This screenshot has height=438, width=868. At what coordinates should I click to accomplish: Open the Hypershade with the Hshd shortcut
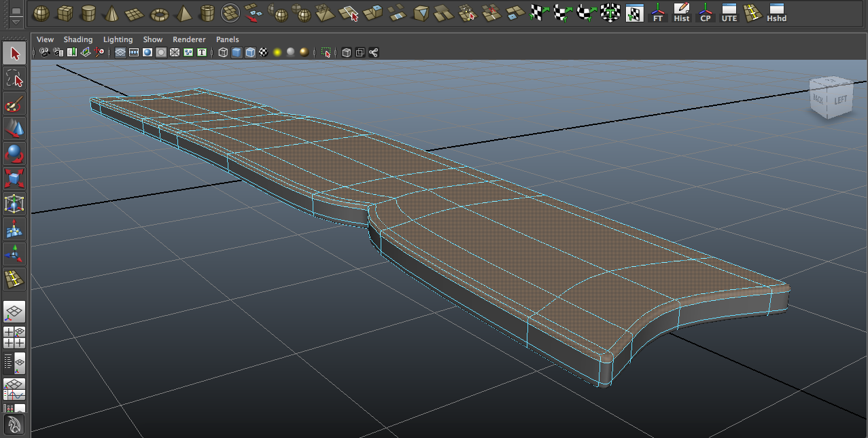pos(776,15)
